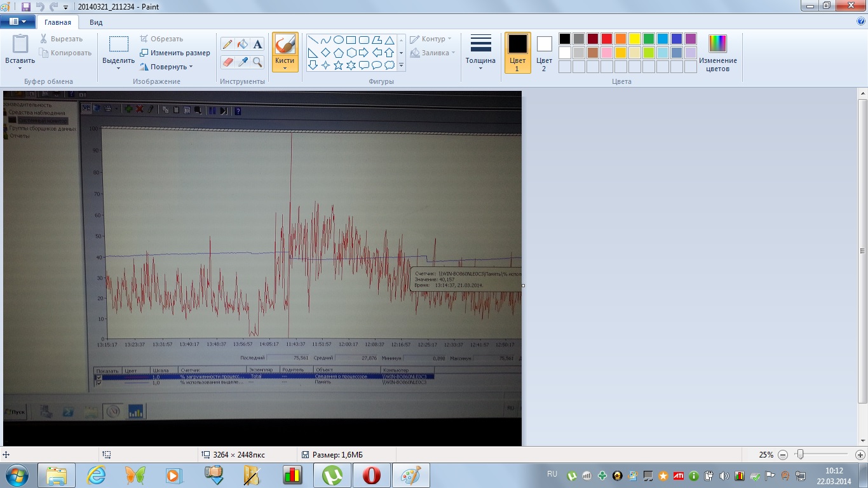Open the Толщина line thickness dropdown
This screenshot has height=488, width=868.
point(480,52)
